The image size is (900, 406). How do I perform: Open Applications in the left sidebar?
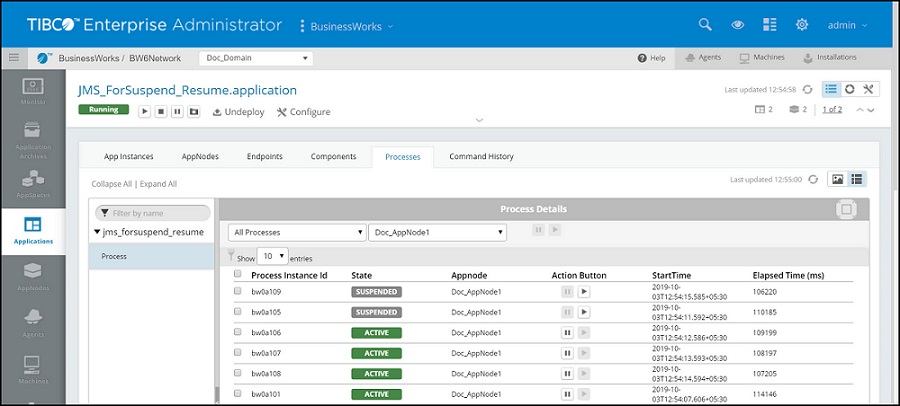(33, 230)
